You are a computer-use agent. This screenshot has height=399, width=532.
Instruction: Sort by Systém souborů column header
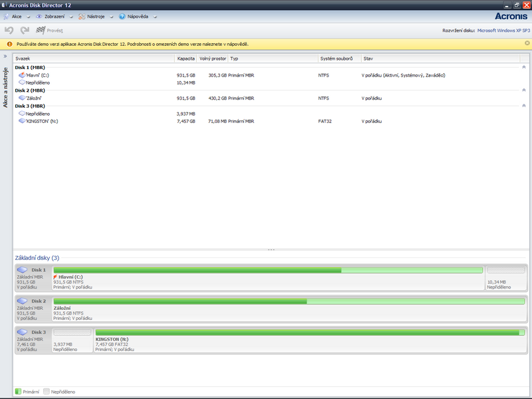pos(340,59)
